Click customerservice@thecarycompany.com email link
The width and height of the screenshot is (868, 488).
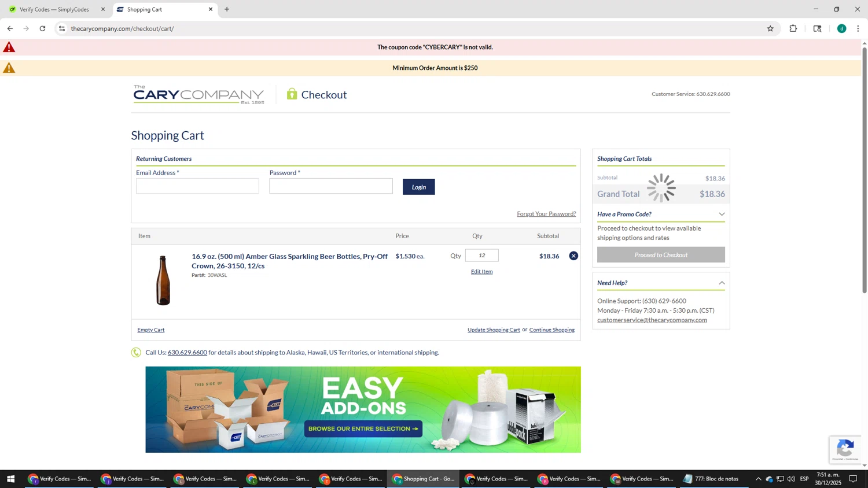(652, 320)
